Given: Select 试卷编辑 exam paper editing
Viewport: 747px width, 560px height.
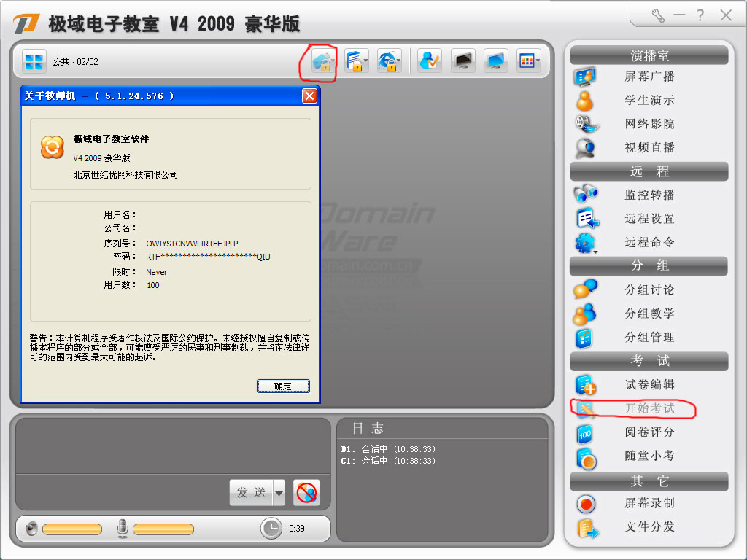Looking at the screenshot, I should 649,384.
